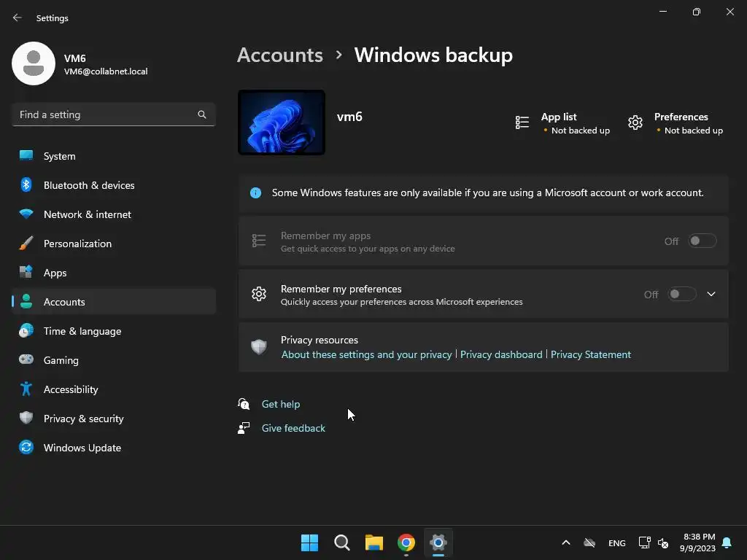747x560 pixels.
Task: Click Get help link
Action: click(281, 404)
